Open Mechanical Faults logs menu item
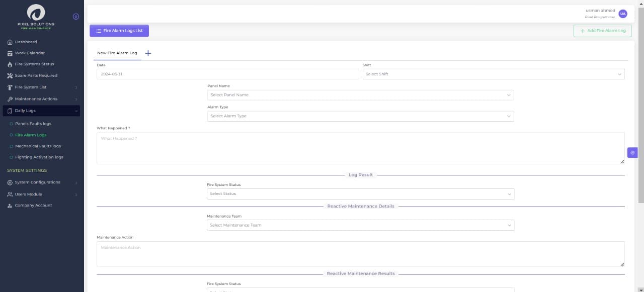 (x=38, y=146)
